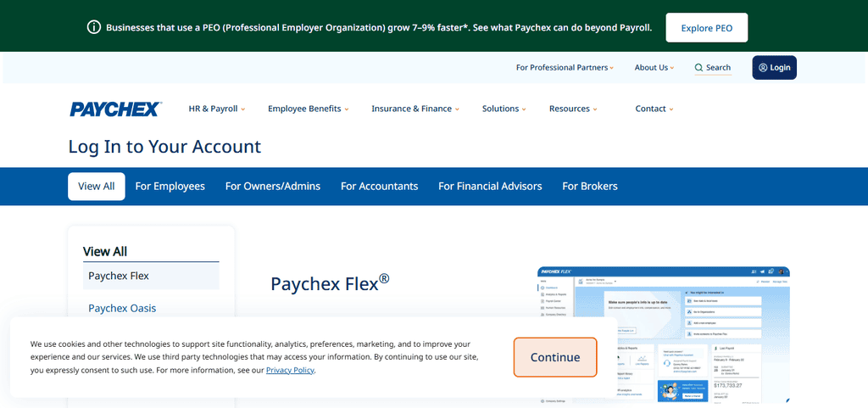
Task: Click the View All sidebar heading
Action: pos(104,252)
